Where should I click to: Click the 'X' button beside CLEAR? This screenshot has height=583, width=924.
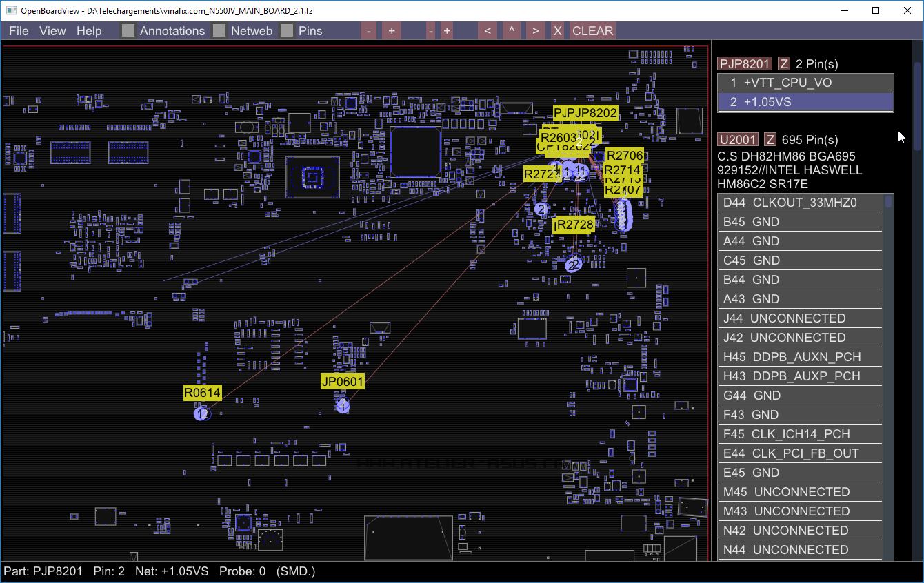[x=558, y=31]
